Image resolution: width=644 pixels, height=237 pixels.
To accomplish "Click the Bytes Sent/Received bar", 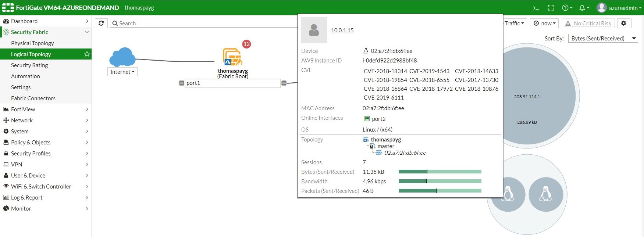I will pos(440,172).
